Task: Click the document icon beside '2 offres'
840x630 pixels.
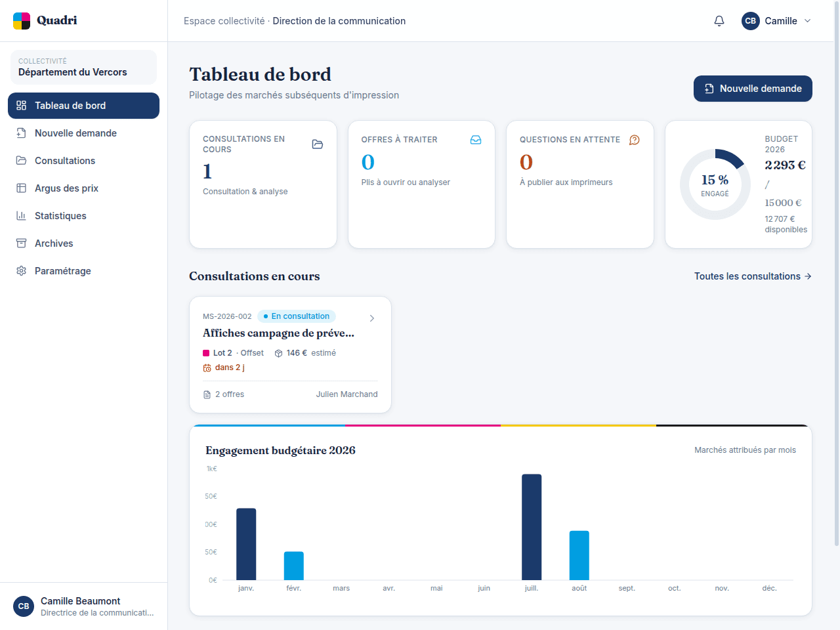Action: click(207, 394)
